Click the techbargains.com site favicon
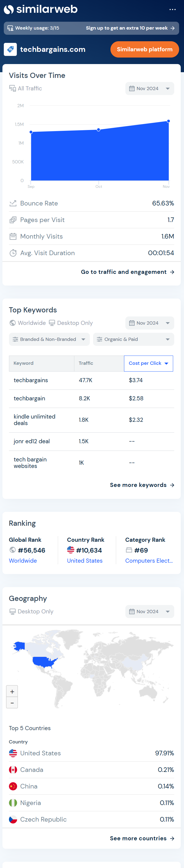 (10, 49)
